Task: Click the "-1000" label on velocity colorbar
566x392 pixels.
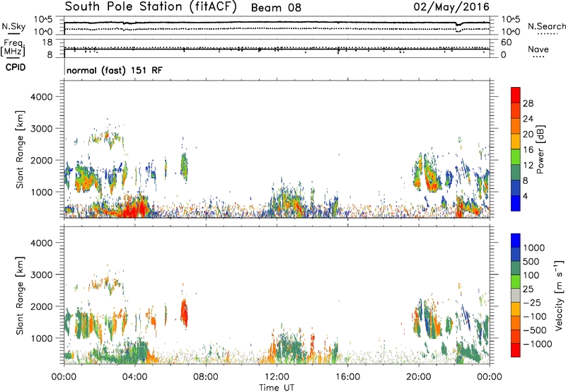Action: pyautogui.click(x=538, y=344)
